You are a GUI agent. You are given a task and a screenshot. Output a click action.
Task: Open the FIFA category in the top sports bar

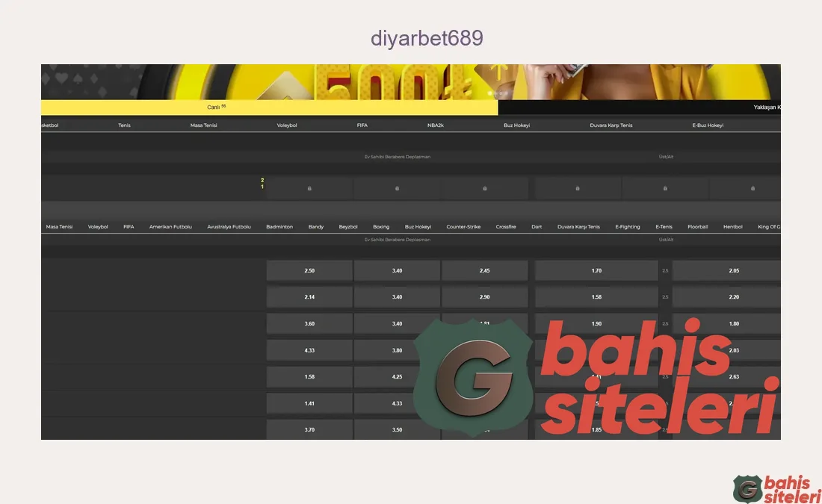tap(362, 125)
